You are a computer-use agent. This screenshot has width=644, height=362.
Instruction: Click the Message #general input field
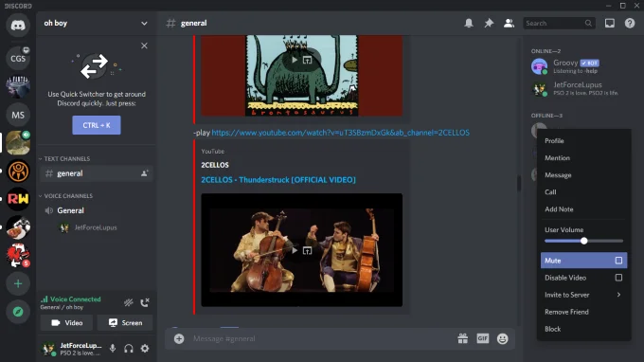pos(320,338)
